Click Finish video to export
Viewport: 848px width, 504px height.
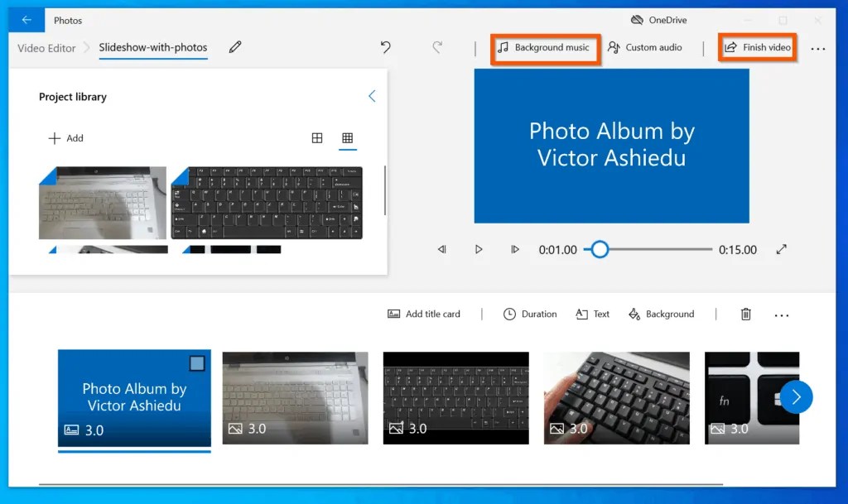757,47
